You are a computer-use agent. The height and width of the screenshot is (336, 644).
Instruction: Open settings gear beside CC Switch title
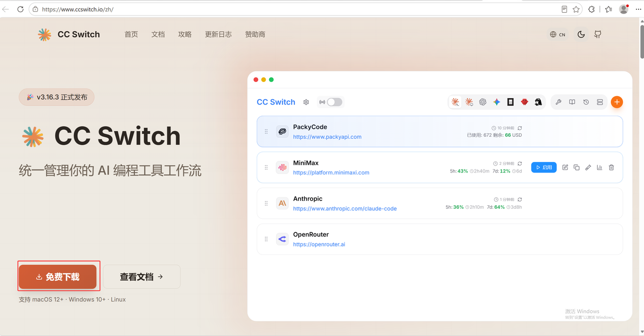(x=306, y=102)
